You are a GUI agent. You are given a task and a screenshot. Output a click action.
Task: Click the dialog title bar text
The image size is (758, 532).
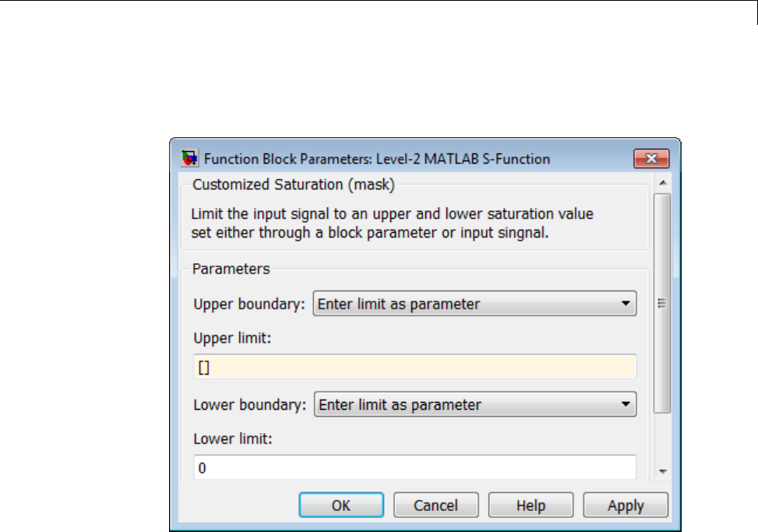tap(377, 159)
